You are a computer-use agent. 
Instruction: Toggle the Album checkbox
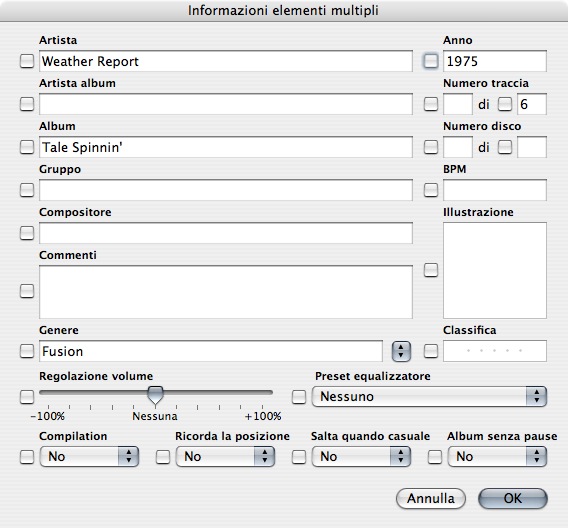click(27, 147)
